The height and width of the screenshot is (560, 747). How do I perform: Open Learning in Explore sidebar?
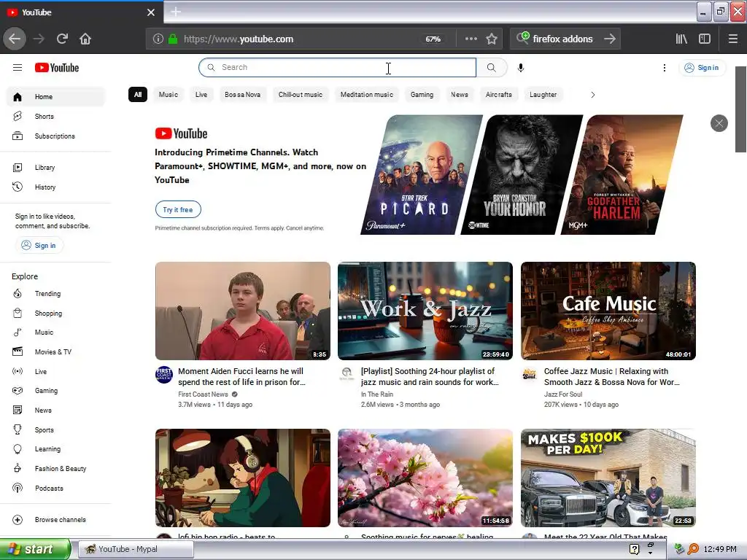(x=55, y=449)
